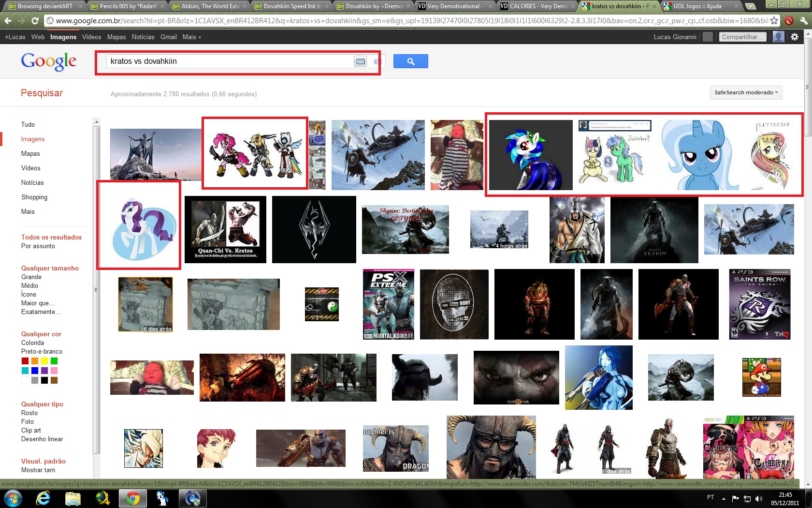The width and height of the screenshot is (812, 508).
Task: Reload the page with the refresh icon
Action: (x=35, y=21)
